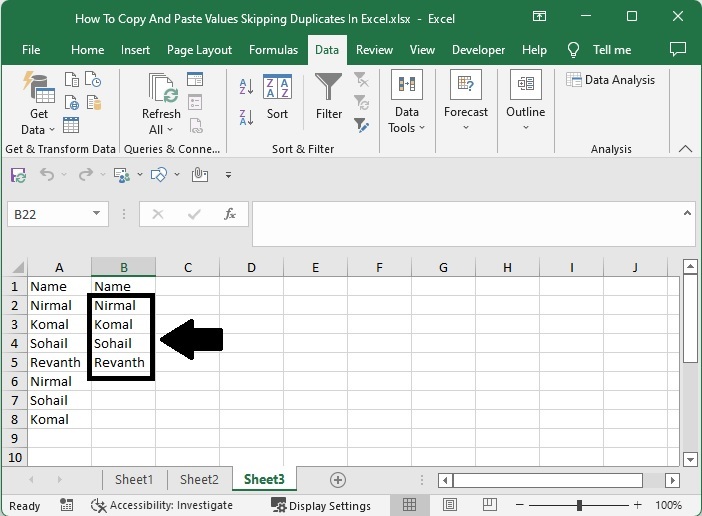
Task: Open Advanced filter options icon
Action: click(x=361, y=125)
